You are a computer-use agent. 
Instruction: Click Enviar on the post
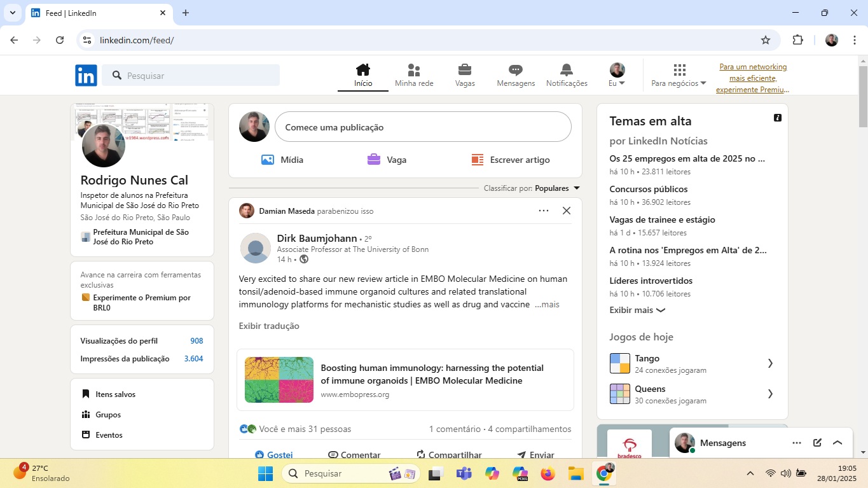(x=535, y=454)
